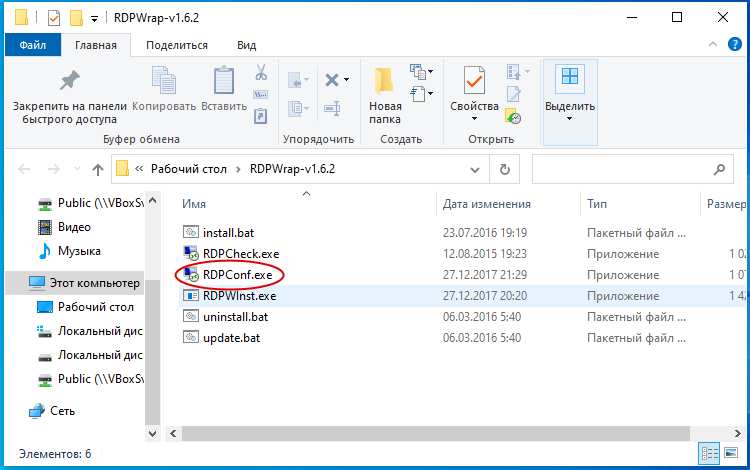750x470 pixels.
Task: Click the rename icon in Упорядочить
Action: click(x=332, y=109)
